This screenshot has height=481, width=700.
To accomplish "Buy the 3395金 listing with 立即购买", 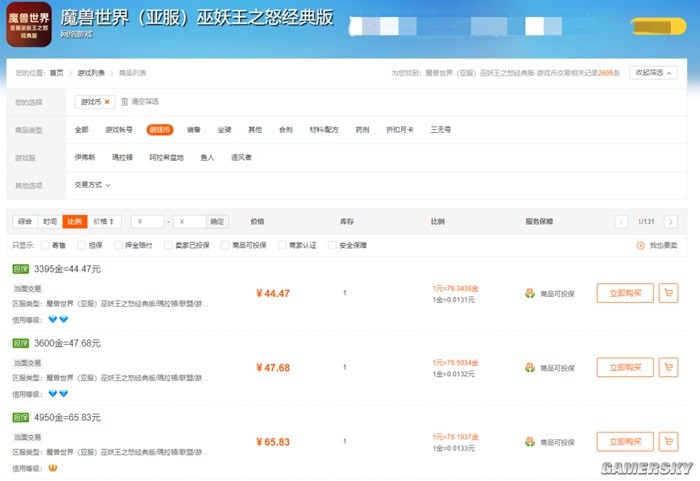I will coord(625,293).
